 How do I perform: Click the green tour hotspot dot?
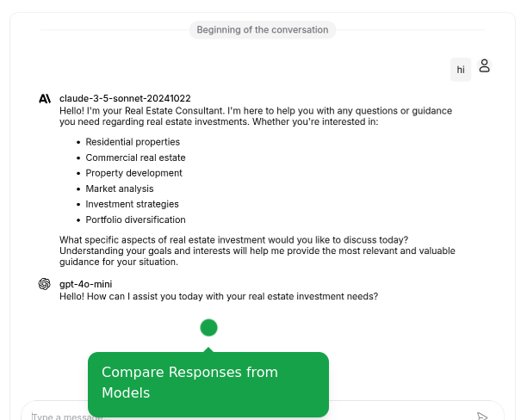point(208,328)
